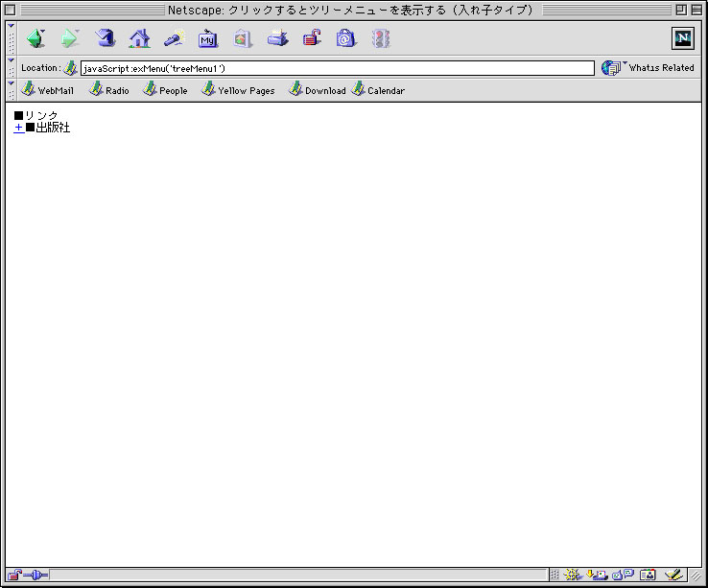The width and height of the screenshot is (708, 588).
Task: Click the Back navigation arrow
Action: point(35,38)
